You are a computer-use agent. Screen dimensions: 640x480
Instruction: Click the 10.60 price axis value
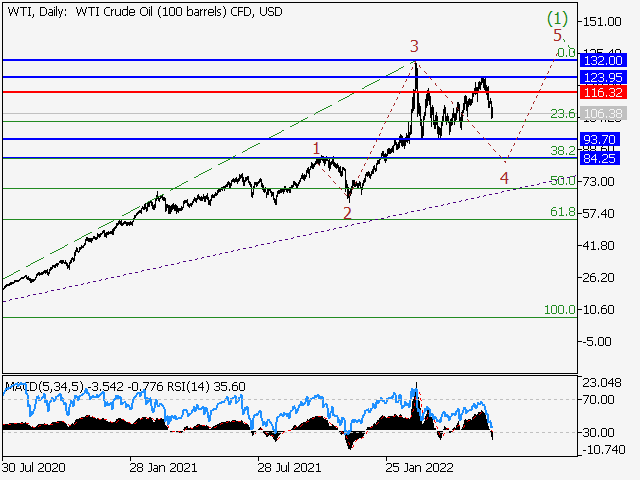(599, 310)
